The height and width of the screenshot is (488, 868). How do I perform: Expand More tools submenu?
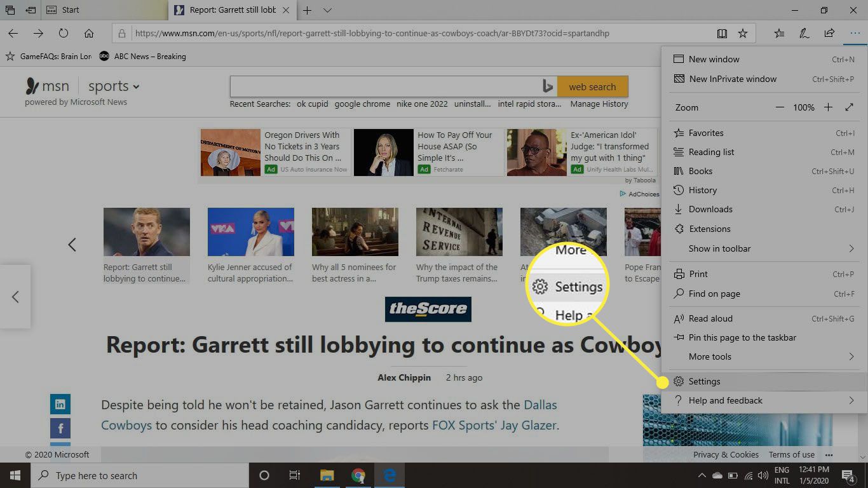pyautogui.click(x=764, y=356)
